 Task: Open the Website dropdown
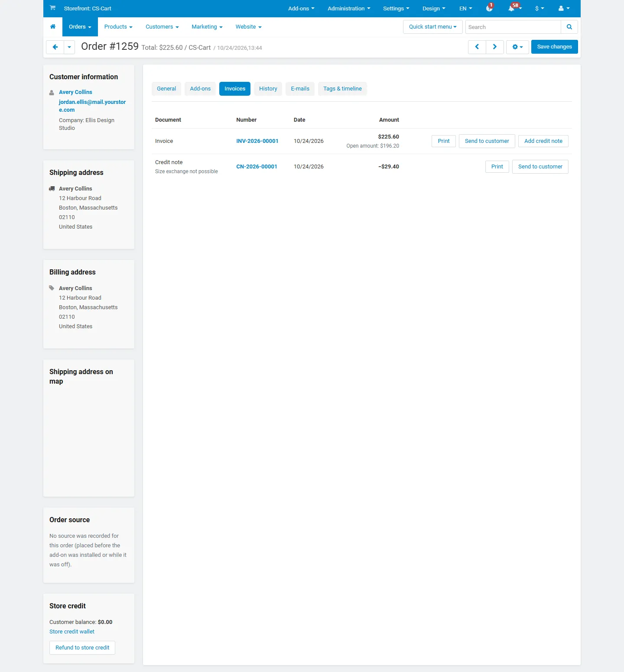click(x=248, y=27)
